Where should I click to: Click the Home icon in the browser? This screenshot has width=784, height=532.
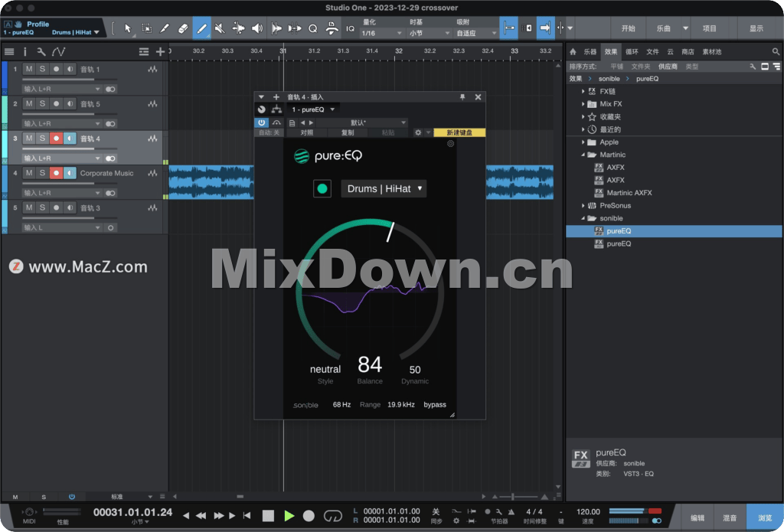pyautogui.click(x=573, y=51)
